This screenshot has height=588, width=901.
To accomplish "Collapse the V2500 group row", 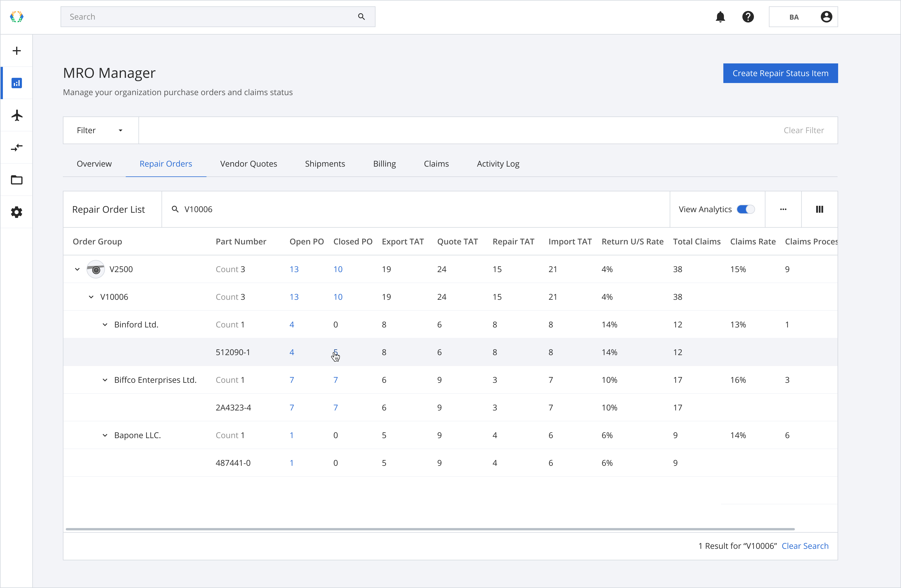I will pos(77,269).
